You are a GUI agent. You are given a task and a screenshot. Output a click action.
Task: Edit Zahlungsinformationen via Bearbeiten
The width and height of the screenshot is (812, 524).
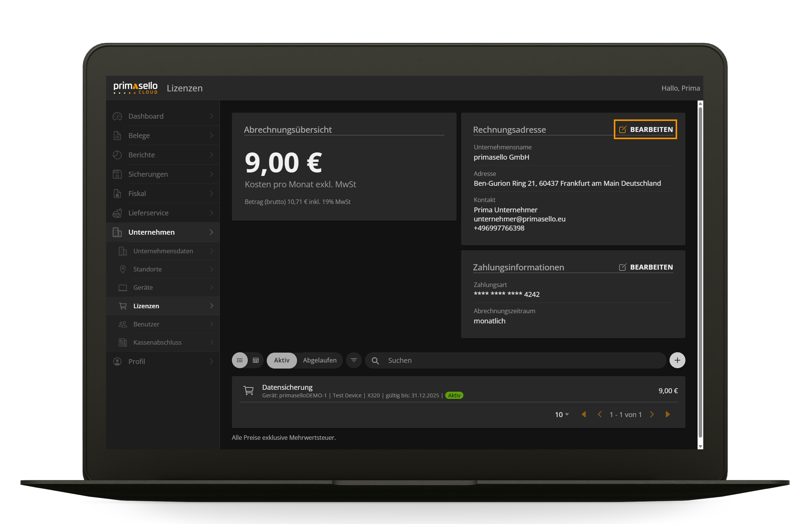point(645,267)
